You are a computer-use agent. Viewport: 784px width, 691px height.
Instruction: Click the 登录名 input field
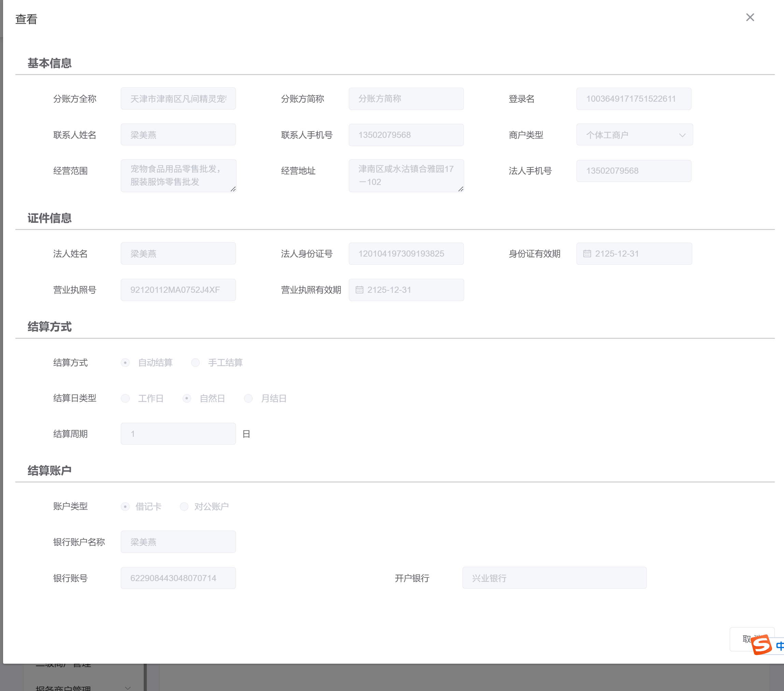click(633, 99)
